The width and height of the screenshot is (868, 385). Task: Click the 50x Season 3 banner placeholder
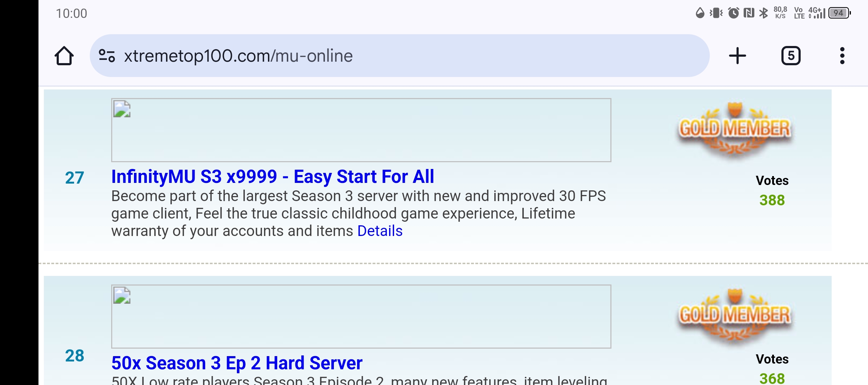point(361,317)
